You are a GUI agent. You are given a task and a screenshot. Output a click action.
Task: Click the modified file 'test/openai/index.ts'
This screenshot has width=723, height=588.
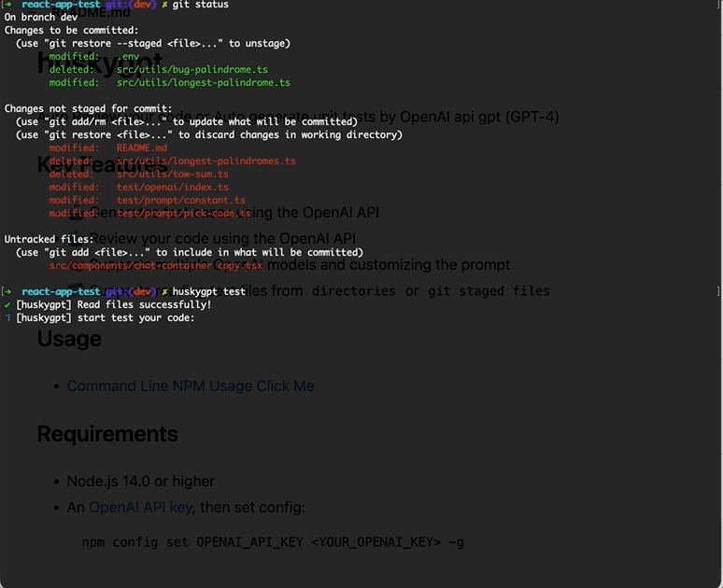pyautogui.click(x=173, y=187)
